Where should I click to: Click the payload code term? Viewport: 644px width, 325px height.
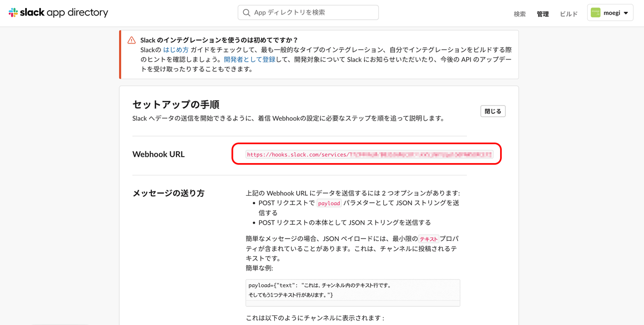tap(329, 203)
